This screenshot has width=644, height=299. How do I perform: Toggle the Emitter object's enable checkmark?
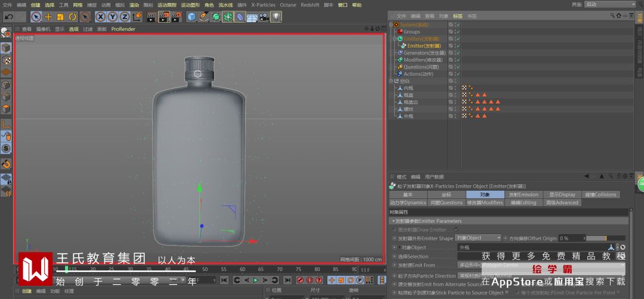coord(457,46)
